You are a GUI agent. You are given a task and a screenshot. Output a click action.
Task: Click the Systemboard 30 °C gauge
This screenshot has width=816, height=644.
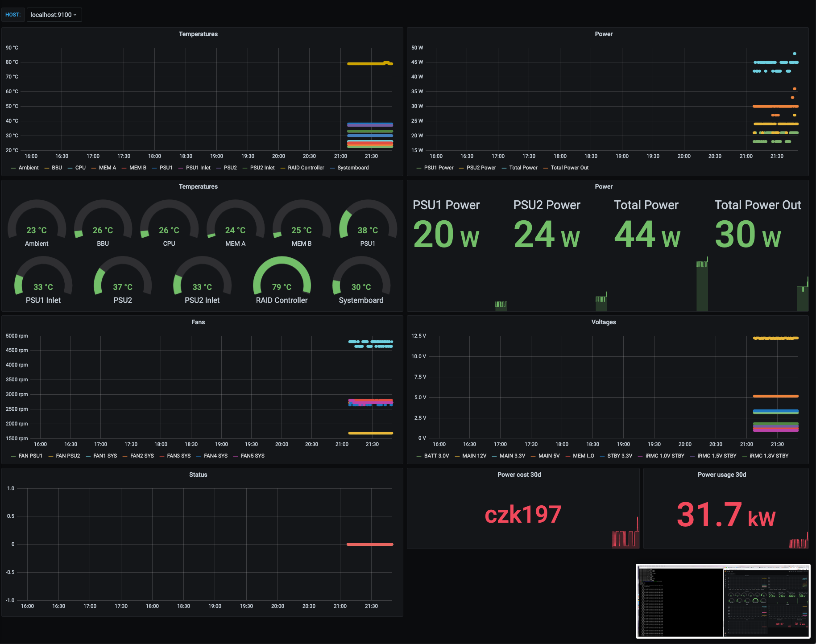pyautogui.click(x=361, y=280)
